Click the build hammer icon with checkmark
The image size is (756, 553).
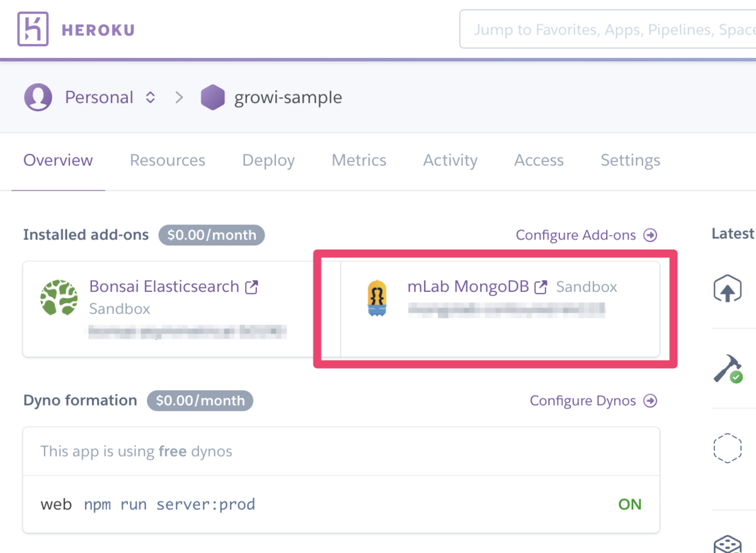click(728, 368)
